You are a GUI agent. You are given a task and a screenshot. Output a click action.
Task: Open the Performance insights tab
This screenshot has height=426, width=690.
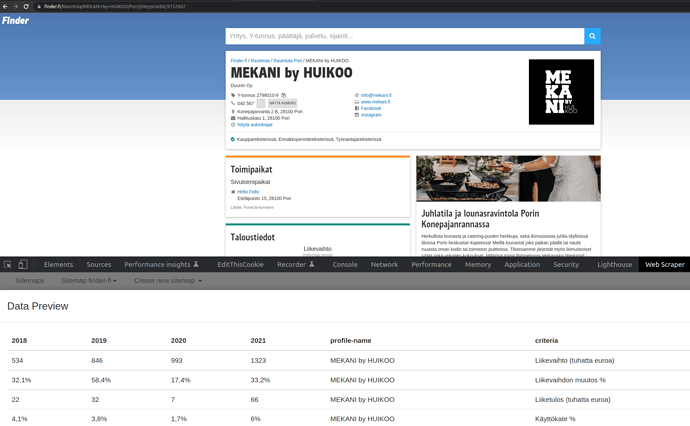tap(161, 264)
